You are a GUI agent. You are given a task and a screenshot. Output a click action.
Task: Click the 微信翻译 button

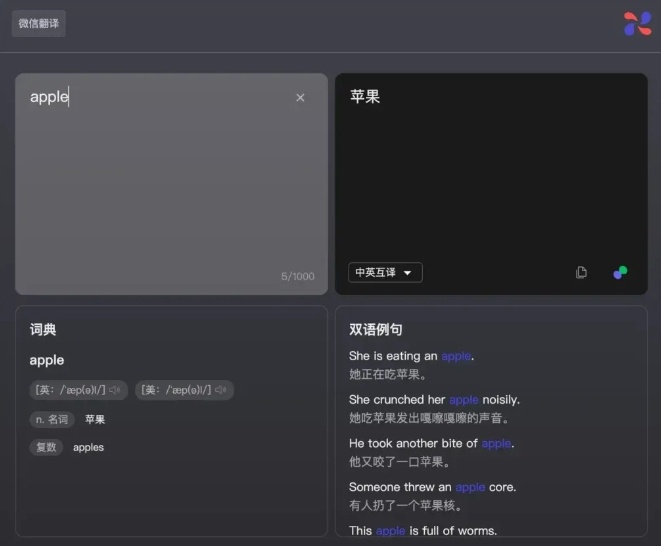39,24
